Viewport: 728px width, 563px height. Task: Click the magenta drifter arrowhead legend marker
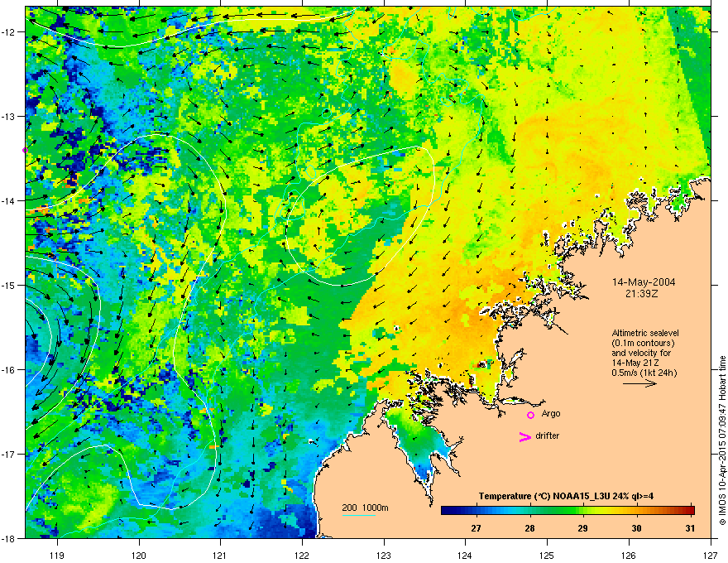pyautogui.click(x=524, y=436)
